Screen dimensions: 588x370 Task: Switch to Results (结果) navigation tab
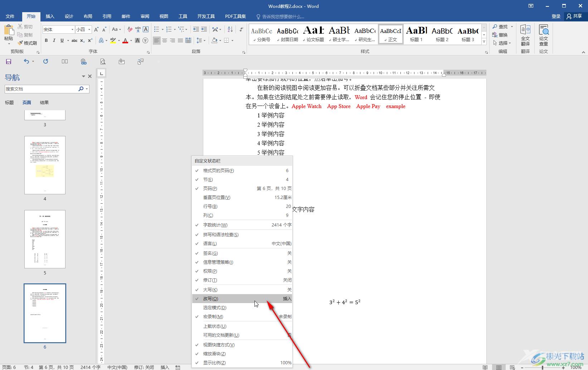click(x=44, y=103)
